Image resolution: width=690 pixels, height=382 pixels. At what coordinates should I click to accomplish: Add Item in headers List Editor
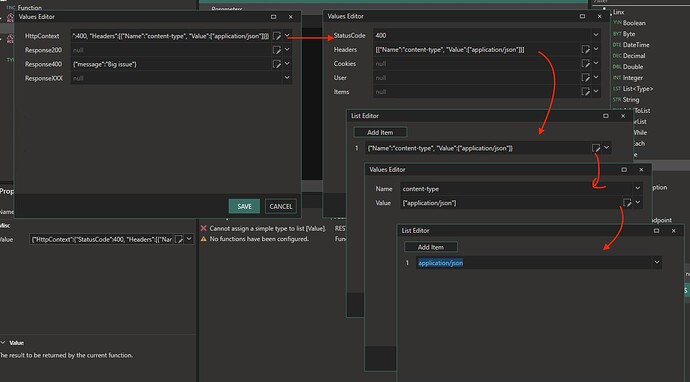pos(380,132)
